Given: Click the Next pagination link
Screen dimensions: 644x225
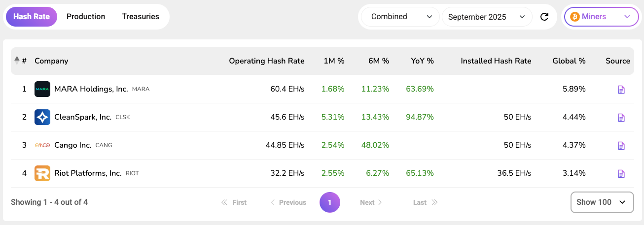Looking at the screenshot, I should click(371, 202).
